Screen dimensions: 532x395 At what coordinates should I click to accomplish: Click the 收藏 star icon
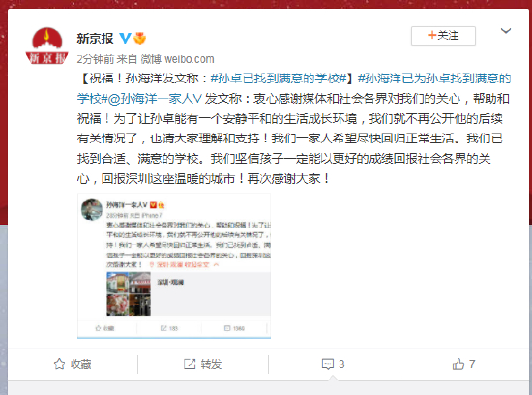(x=59, y=364)
